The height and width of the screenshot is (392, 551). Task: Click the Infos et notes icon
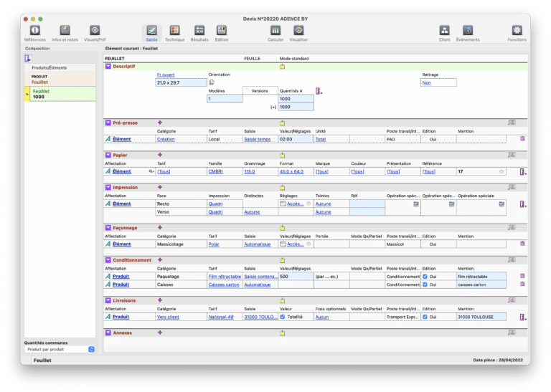coord(65,31)
